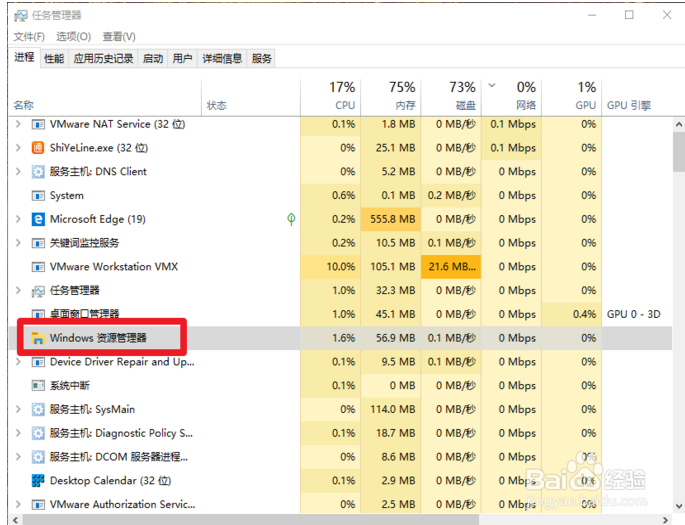Click the 任务管理器 process row icon
The height and width of the screenshot is (525, 685).
[x=38, y=291]
